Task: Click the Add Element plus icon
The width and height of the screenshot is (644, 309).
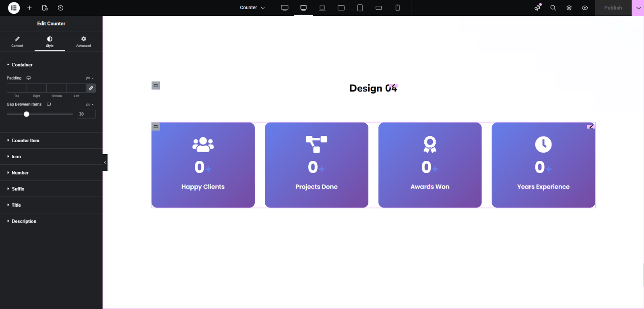Action: [29, 8]
